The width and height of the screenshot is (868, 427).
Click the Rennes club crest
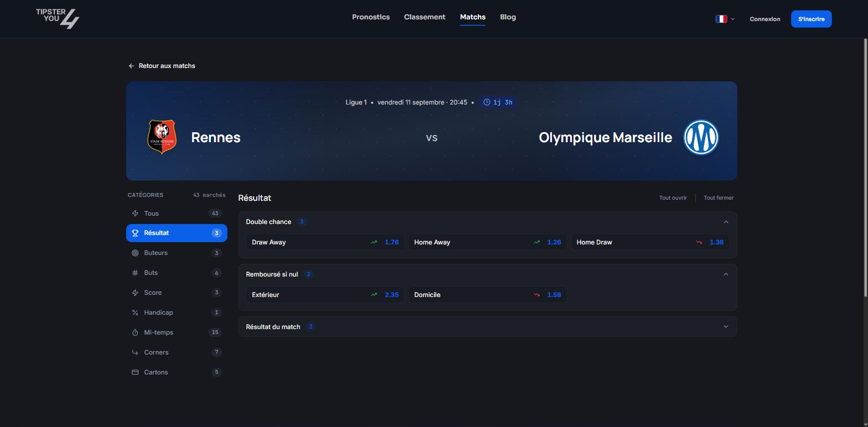[x=162, y=137]
